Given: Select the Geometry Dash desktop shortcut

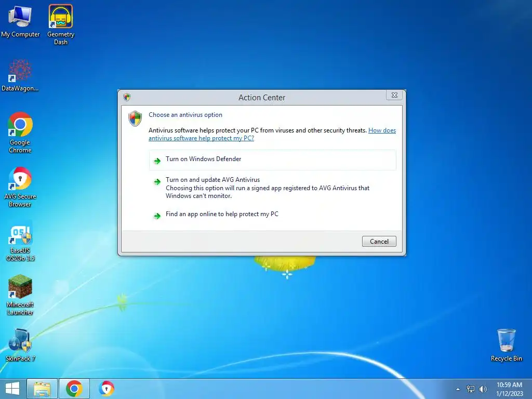Looking at the screenshot, I should click(x=60, y=24).
